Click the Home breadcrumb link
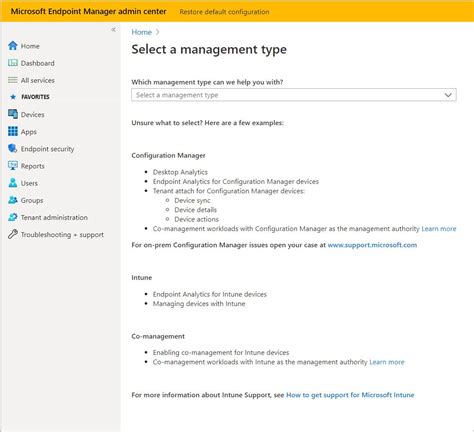 tap(142, 32)
